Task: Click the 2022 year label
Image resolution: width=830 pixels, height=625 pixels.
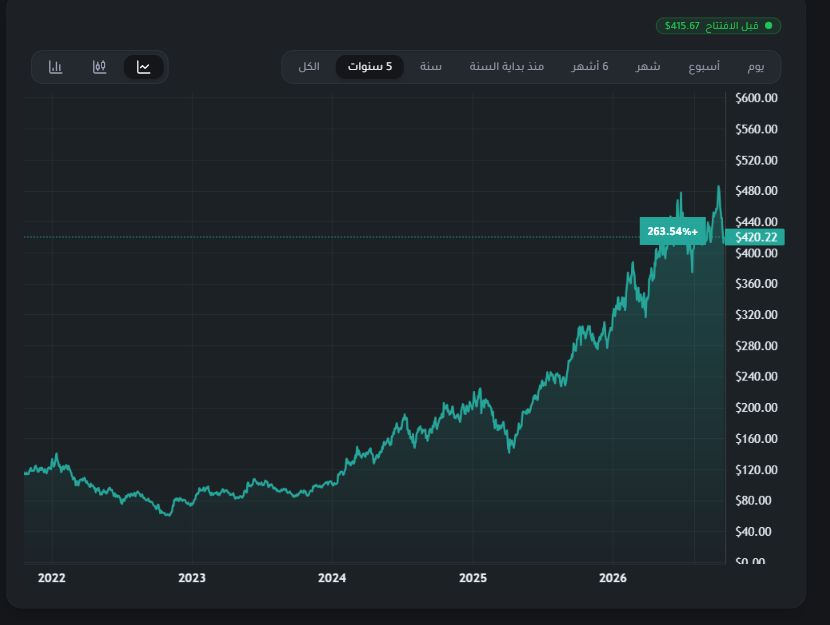Action: pos(51,578)
